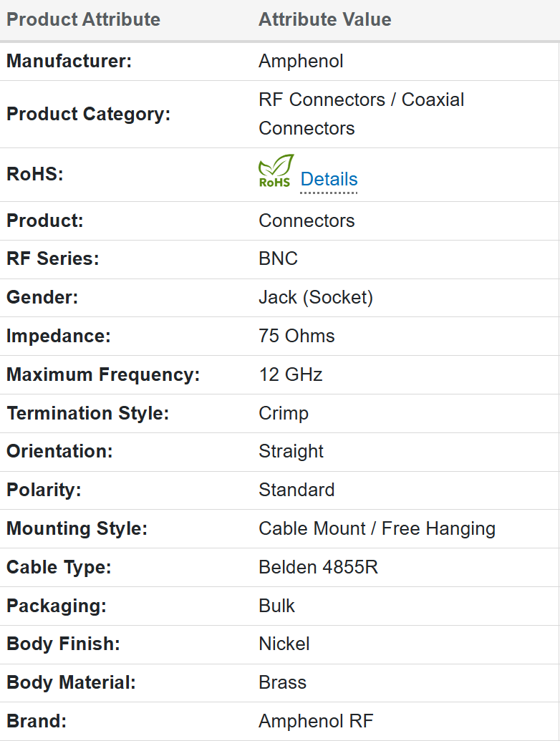Select Cable Mount / Free Hanging value
The height and width of the screenshot is (741, 560).
377,529
